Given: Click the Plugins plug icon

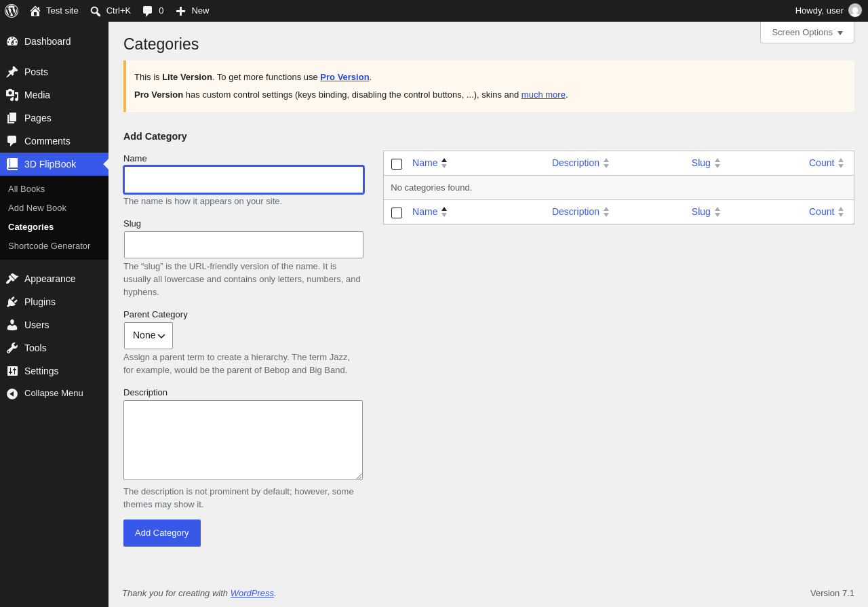Looking at the screenshot, I should point(12,302).
